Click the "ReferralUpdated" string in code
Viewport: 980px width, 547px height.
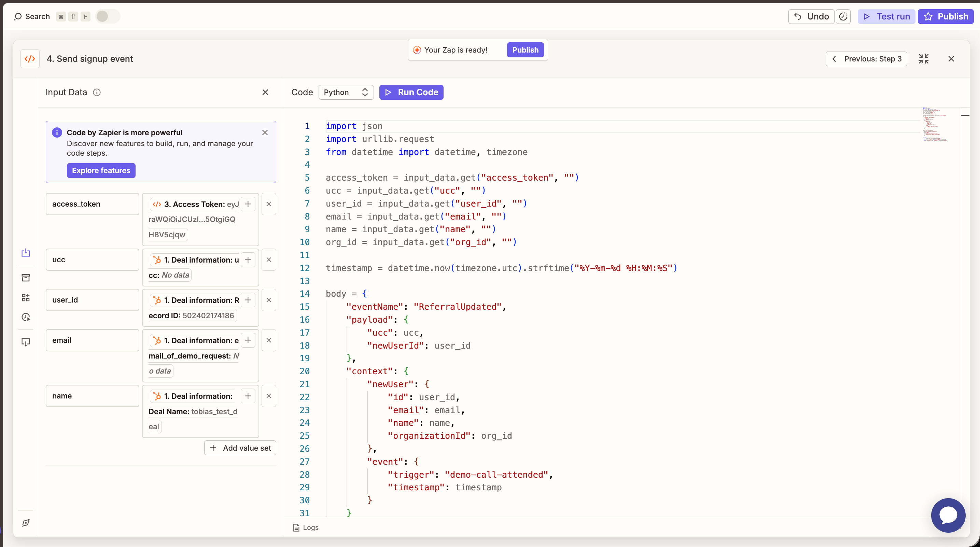(x=458, y=307)
